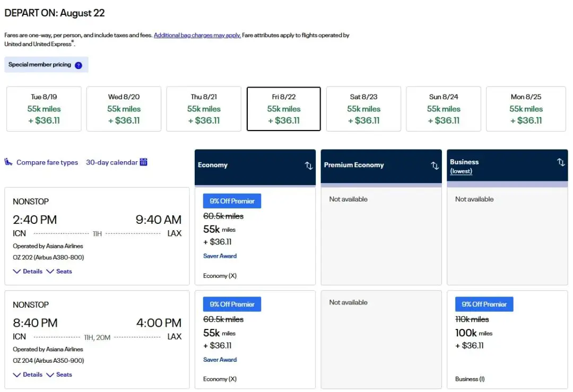Select the Tue 8/19 date tab
Viewport: 573px width, 392px height.
(44, 109)
